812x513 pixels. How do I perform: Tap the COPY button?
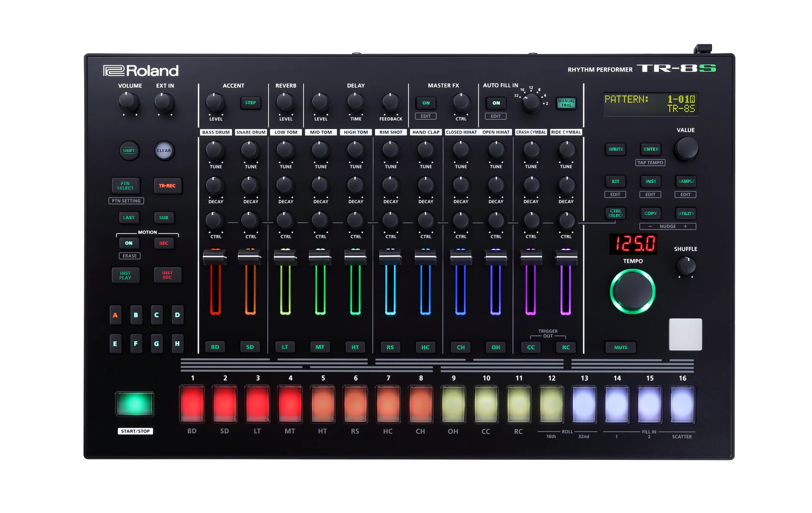[x=651, y=214]
